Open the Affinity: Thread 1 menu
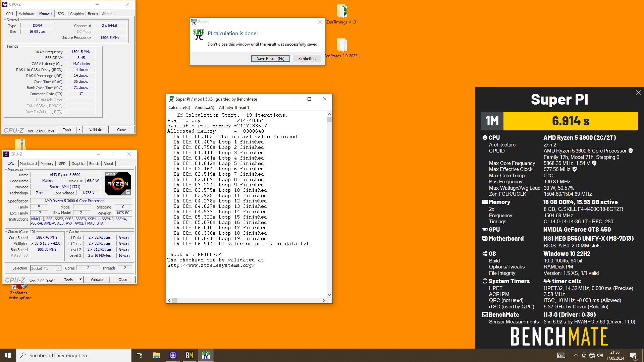 pyautogui.click(x=234, y=108)
